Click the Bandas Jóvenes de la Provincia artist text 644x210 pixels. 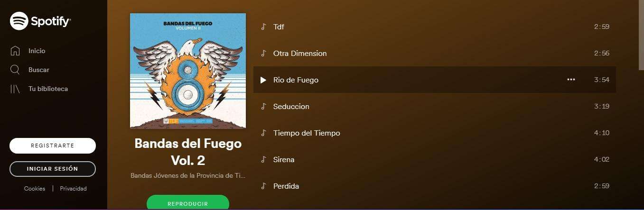point(188,175)
